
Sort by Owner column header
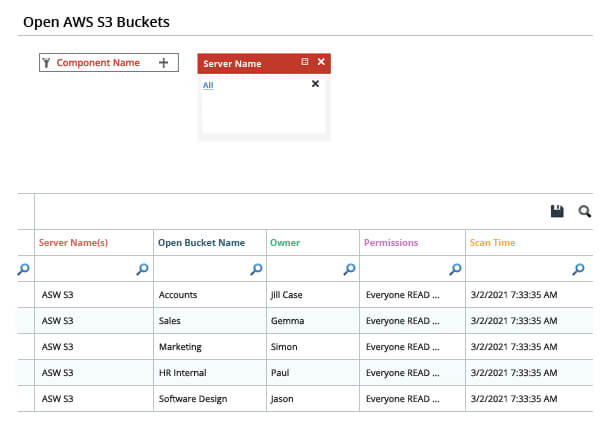(x=285, y=243)
